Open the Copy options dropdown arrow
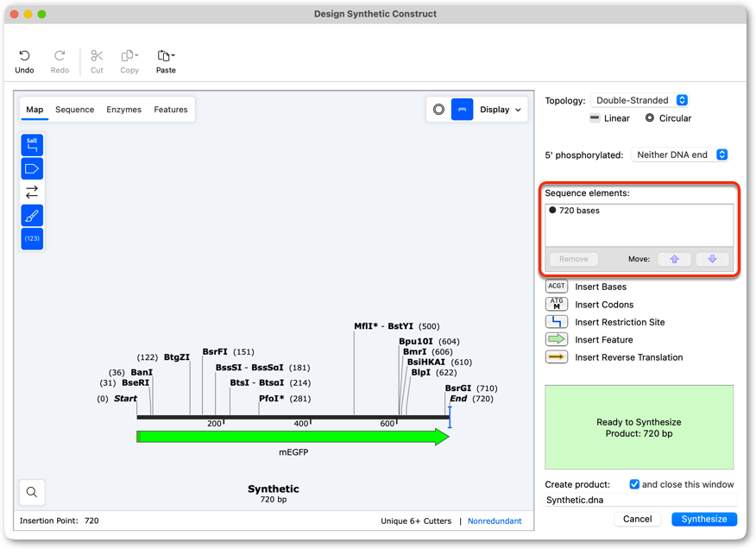 pos(136,55)
